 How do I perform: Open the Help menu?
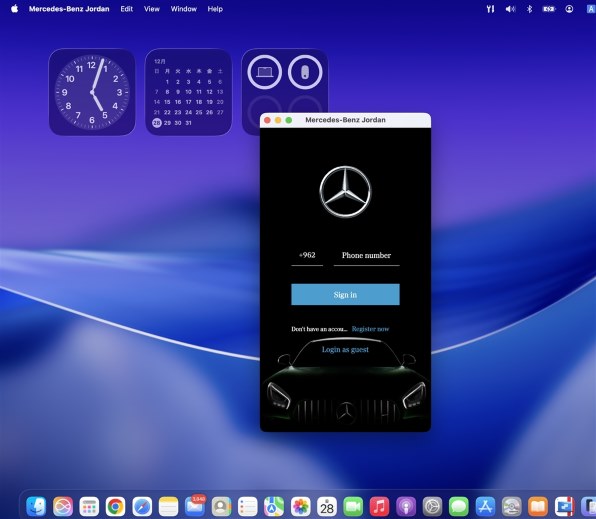(215, 9)
